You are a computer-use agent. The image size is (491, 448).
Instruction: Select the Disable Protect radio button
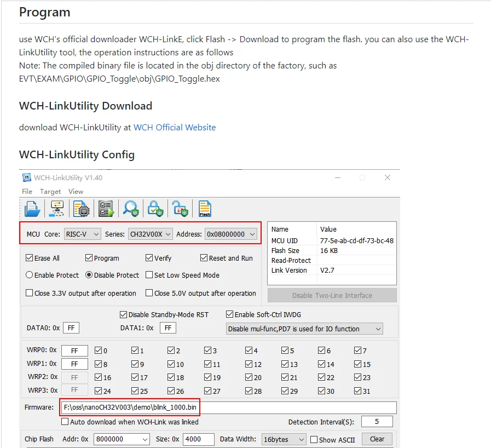pyautogui.click(x=89, y=275)
